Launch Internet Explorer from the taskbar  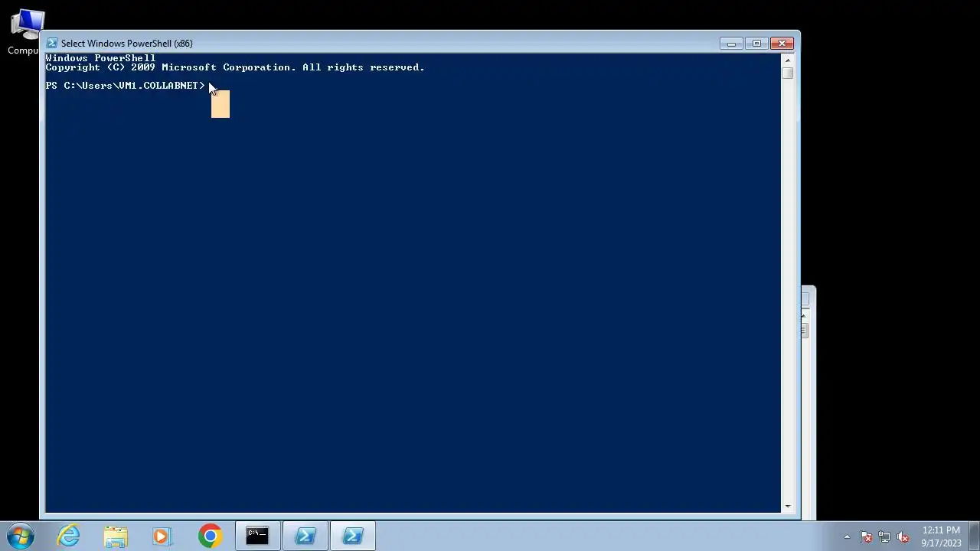[x=69, y=536]
